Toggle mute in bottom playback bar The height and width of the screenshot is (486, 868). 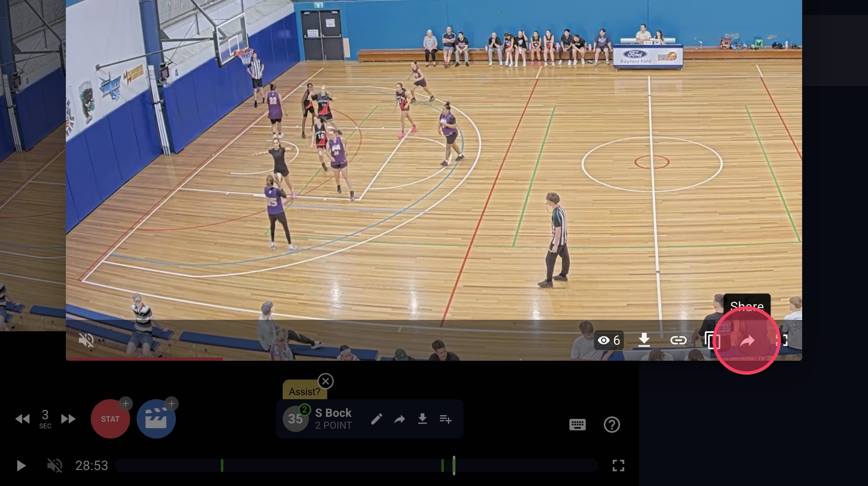click(x=54, y=466)
